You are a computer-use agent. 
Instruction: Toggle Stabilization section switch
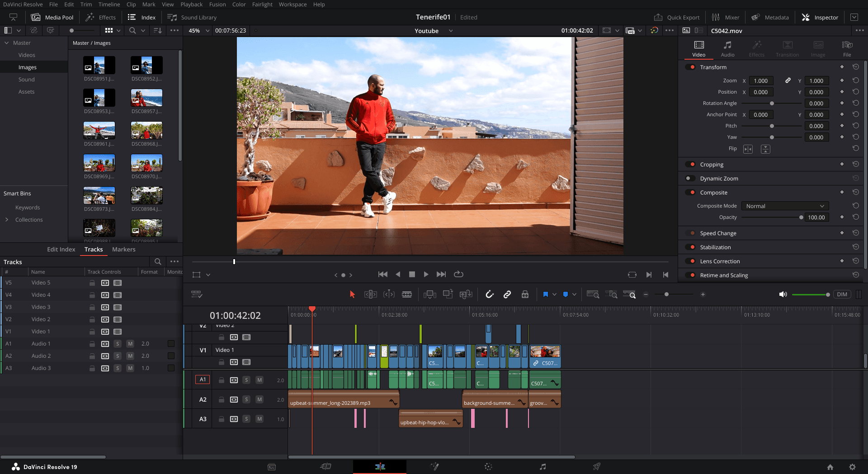tap(690, 247)
